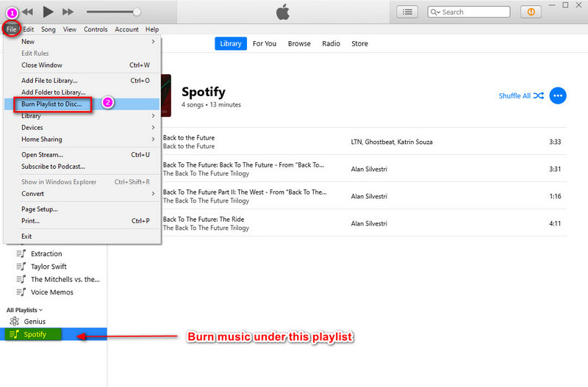Choose Print menu item
588x387 pixels.
82,221
